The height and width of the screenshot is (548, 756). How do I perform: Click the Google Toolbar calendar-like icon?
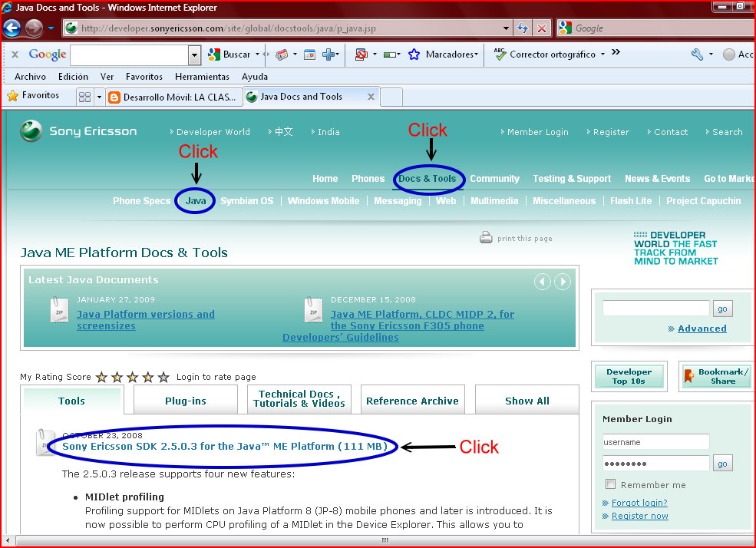pyautogui.click(x=309, y=54)
